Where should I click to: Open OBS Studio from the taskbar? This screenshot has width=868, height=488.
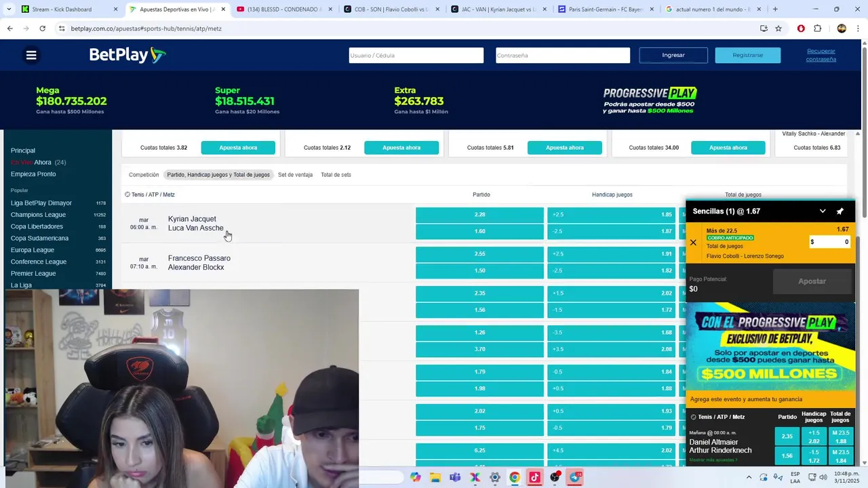point(555,477)
